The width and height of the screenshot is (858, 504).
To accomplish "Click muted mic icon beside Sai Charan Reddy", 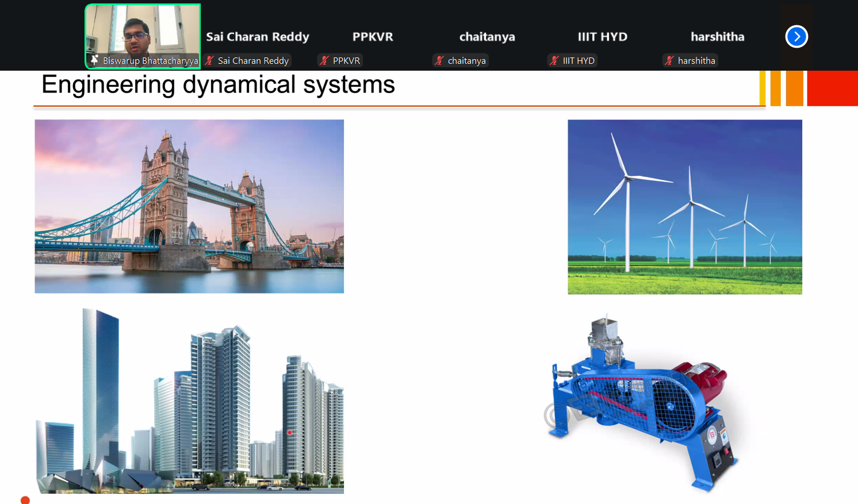I will pos(210,60).
